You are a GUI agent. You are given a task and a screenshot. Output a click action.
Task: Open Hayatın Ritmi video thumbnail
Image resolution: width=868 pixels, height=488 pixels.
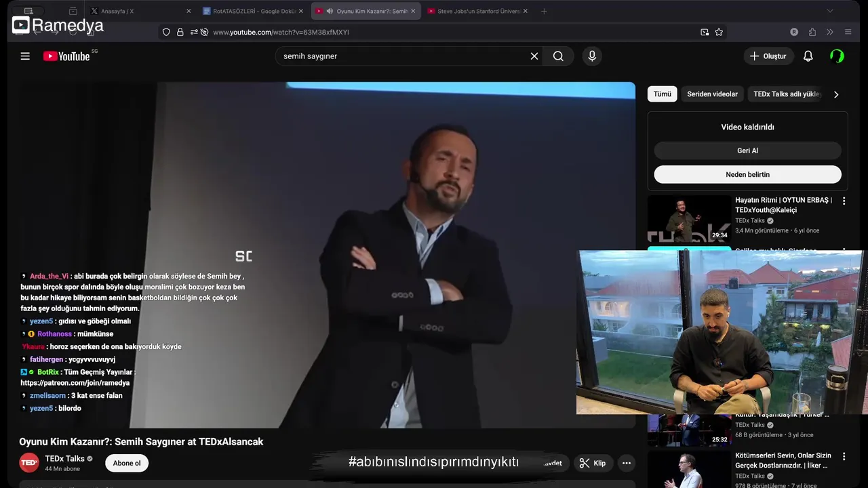689,219
